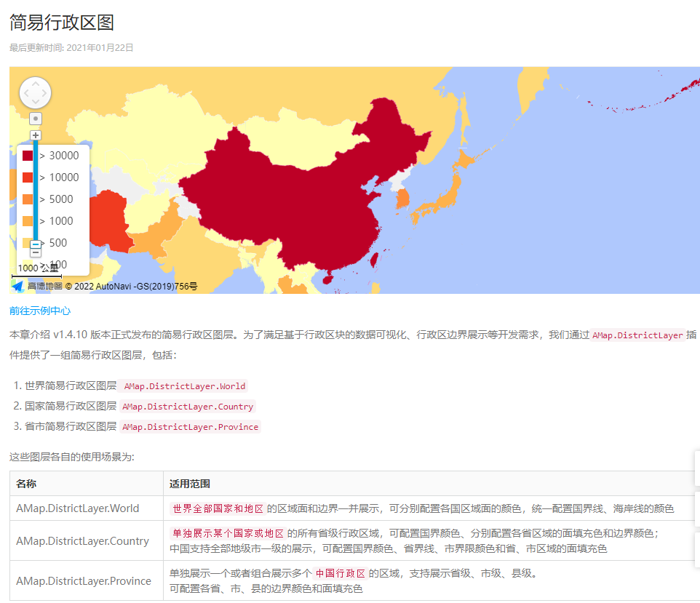The width and height of the screenshot is (700, 603).
Task: Zoom in with the plus button
Action: [36, 135]
